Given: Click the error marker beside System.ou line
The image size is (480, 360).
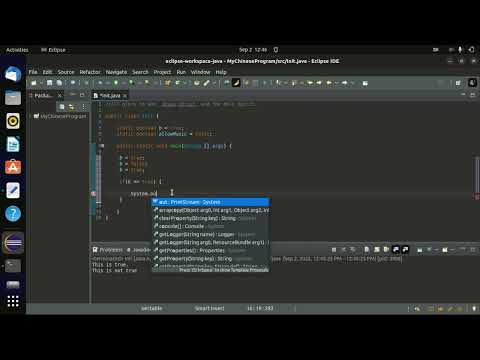Looking at the screenshot, I should 94,193.
